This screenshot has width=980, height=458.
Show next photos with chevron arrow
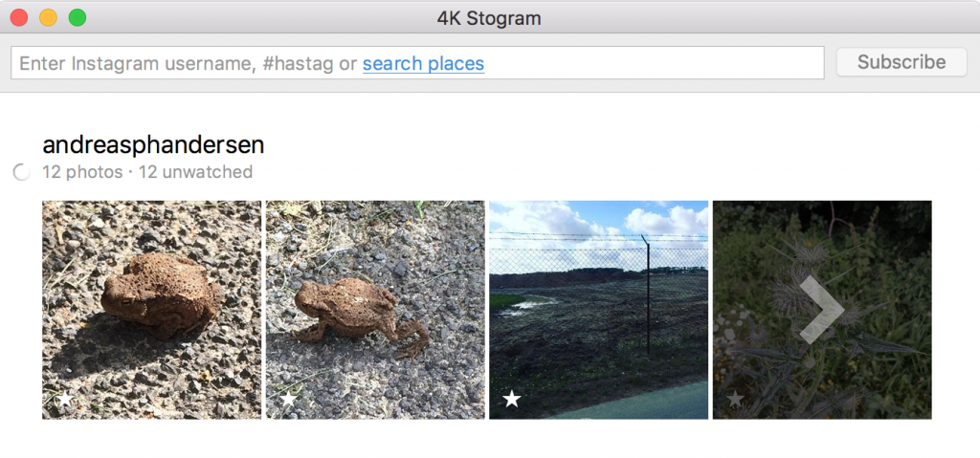tap(821, 310)
